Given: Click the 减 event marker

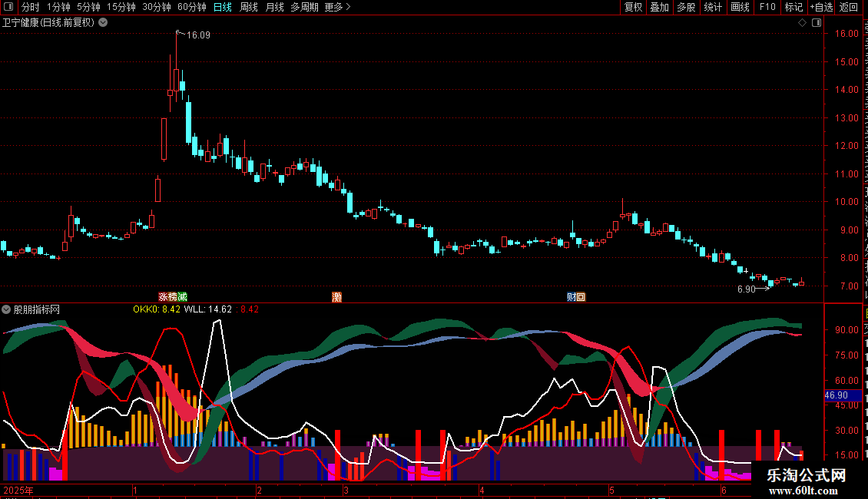Looking at the screenshot, I should 182,297.
